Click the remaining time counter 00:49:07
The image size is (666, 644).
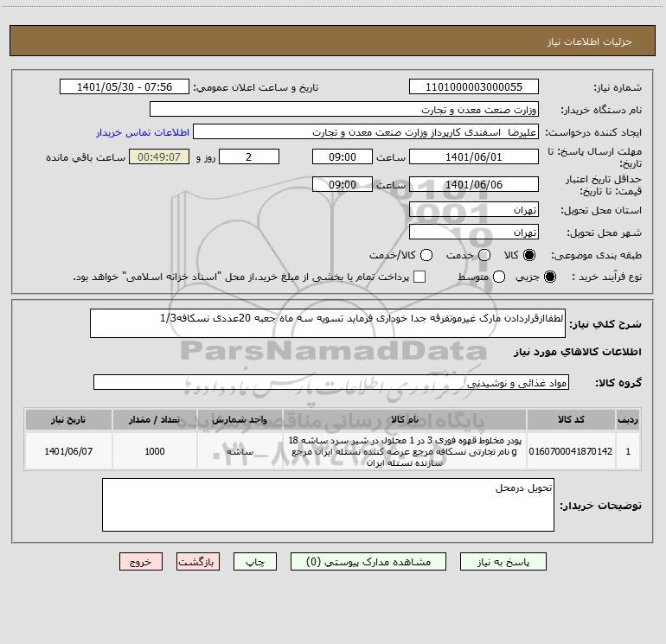click(x=159, y=156)
